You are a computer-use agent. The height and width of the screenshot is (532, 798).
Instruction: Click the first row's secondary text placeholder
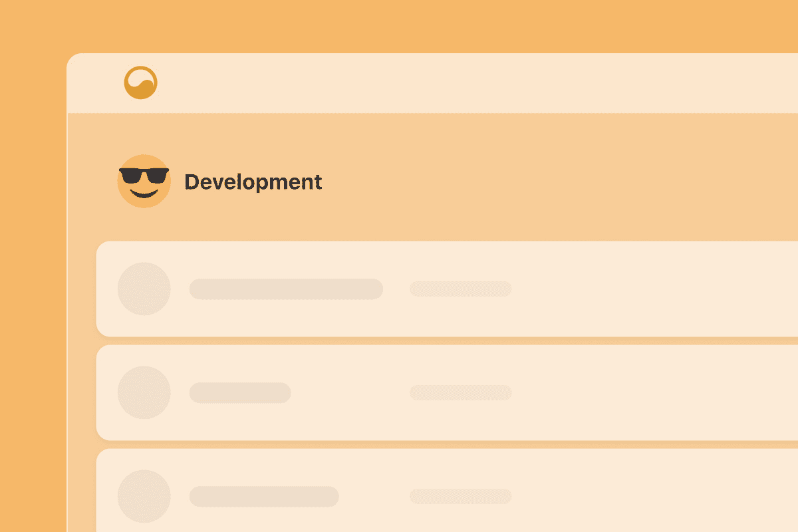(460, 289)
